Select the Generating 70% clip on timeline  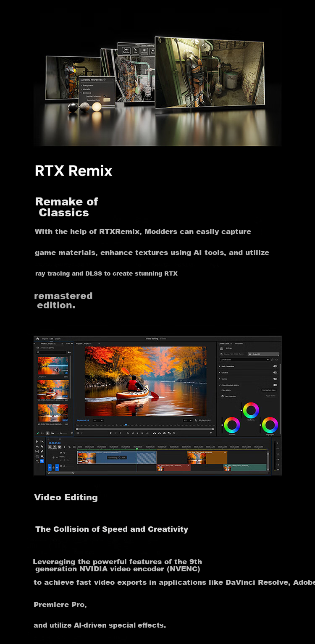[117, 457]
